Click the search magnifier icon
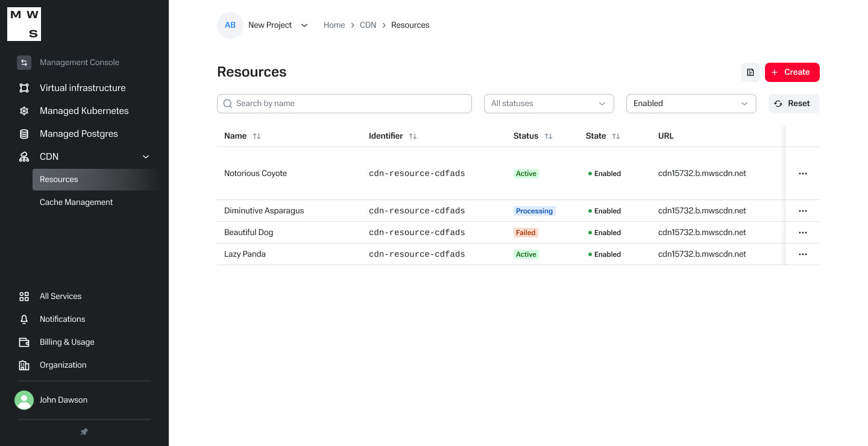The image size is (868, 446). tap(228, 104)
